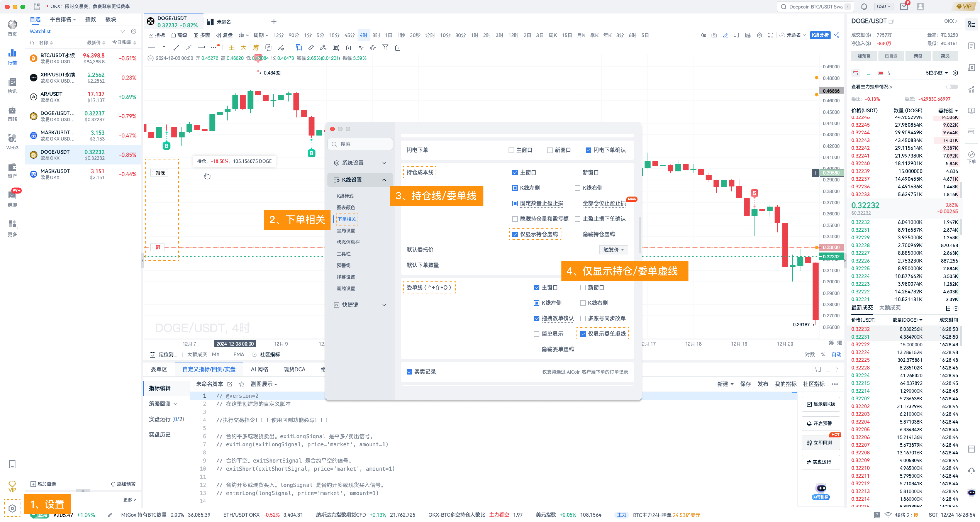
Task: Open the 周期 period dropdown
Action: point(261,35)
